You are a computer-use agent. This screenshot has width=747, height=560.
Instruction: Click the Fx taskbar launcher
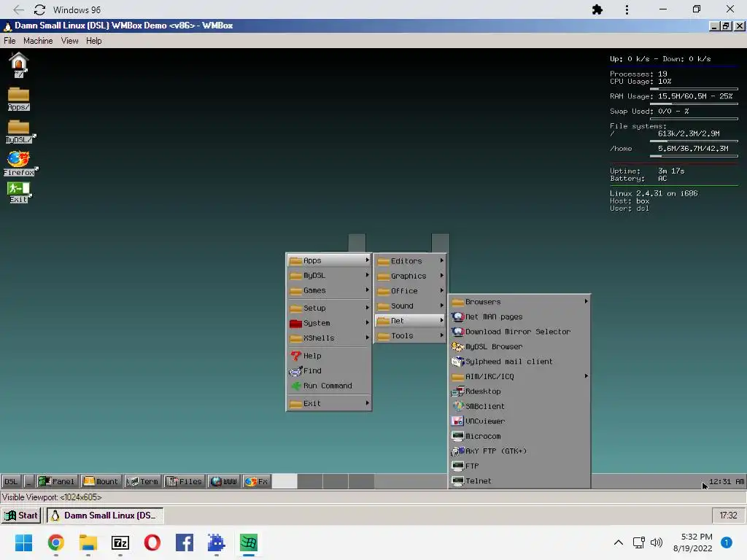(256, 481)
